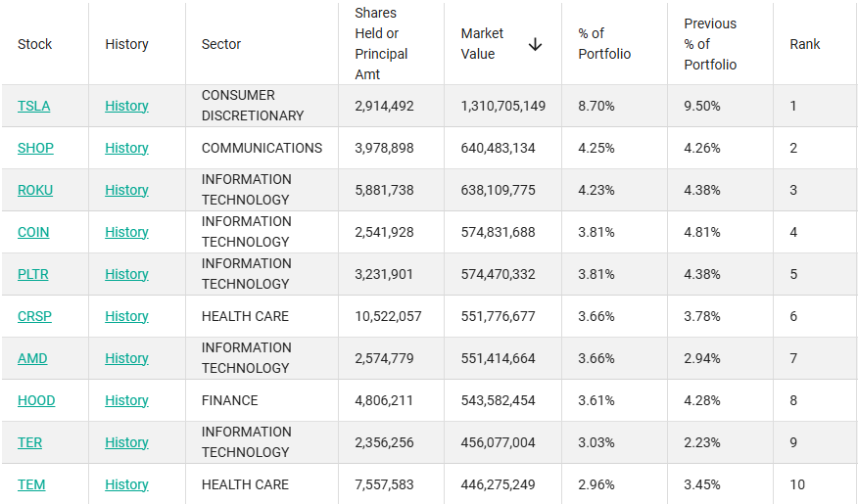Select the PLTR ticker link
The height and width of the screenshot is (504, 858).
[32, 274]
